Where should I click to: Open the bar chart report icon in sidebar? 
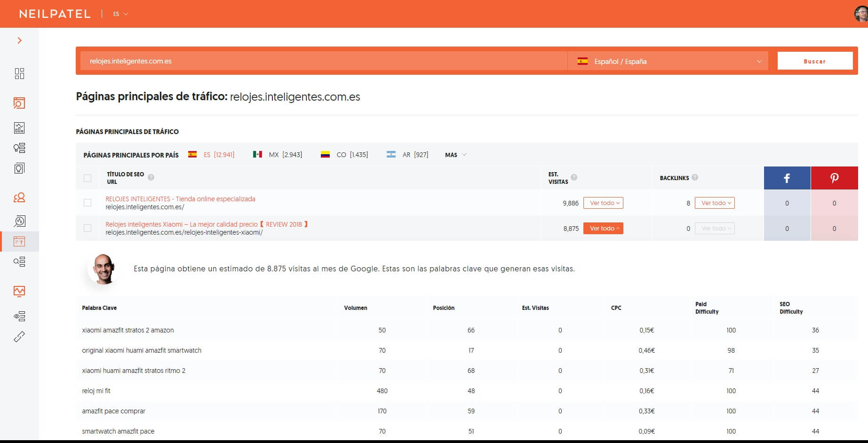pos(19,128)
